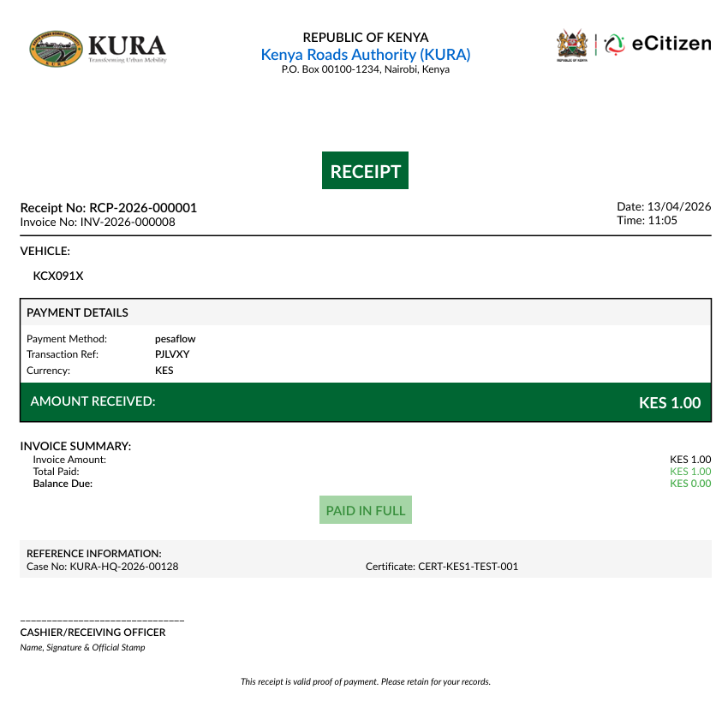Click the Invoice Amount KES 1.00 value
The height and width of the screenshot is (707, 728).
click(x=690, y=460)
